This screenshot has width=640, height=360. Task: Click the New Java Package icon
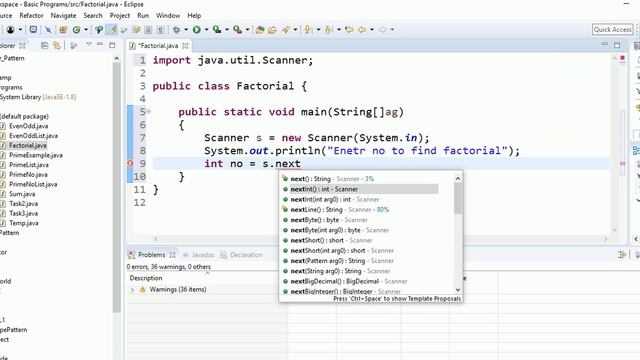[63, 29]
